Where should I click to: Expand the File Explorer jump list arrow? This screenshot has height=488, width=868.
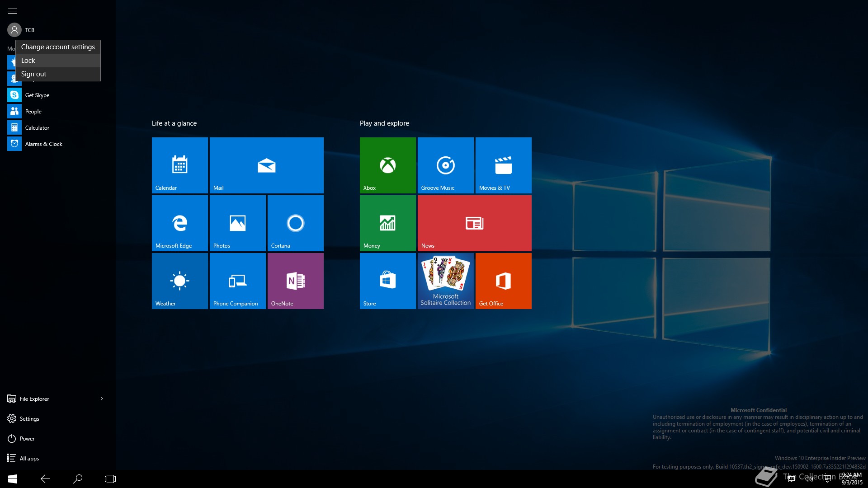point(102,399)
